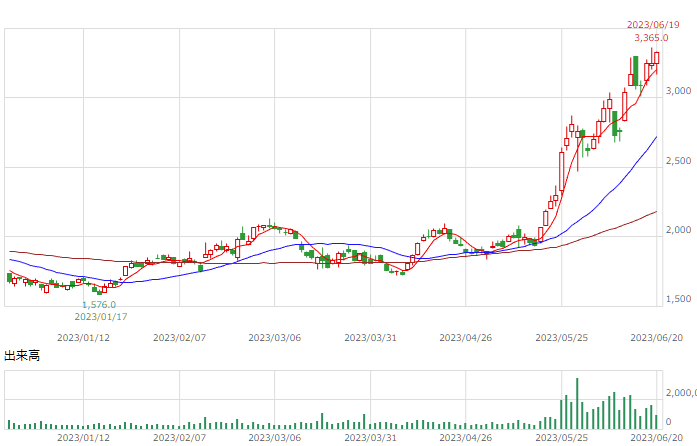Click the 1,500 price axis label
Viewport: 697px width, 446px height.
tap(678, 299)
